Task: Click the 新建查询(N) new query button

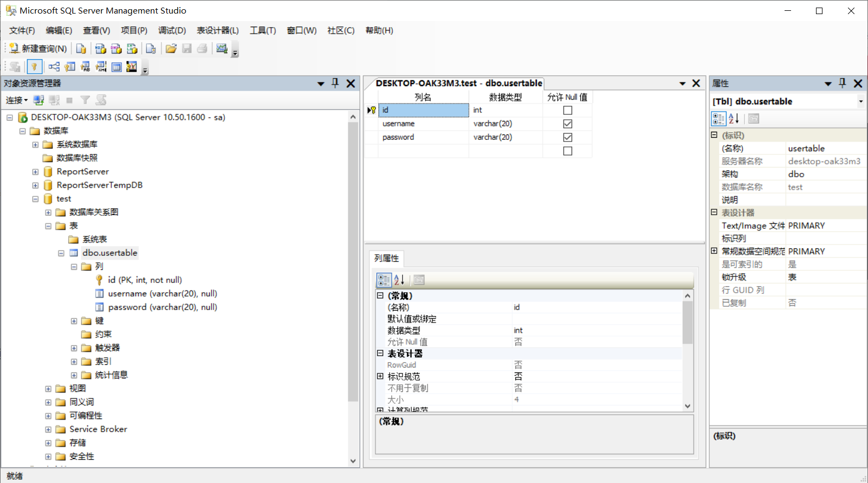Action: 38,49
